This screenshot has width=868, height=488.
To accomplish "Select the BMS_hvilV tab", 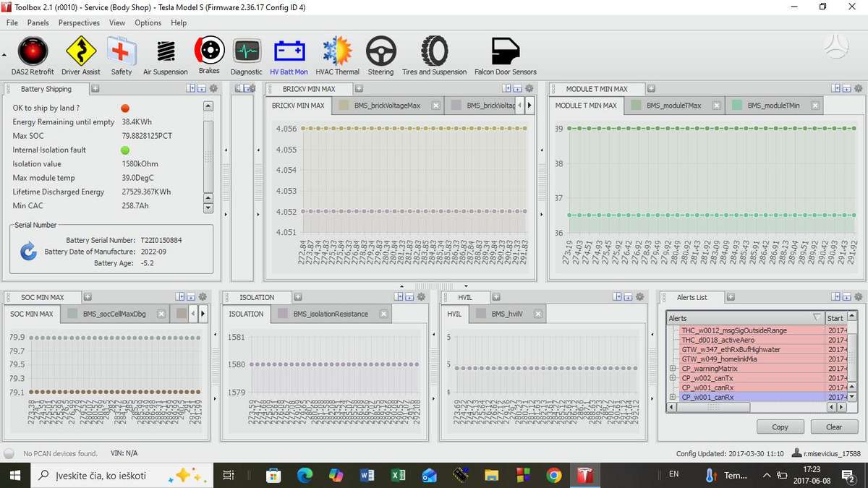I will 506,314.
